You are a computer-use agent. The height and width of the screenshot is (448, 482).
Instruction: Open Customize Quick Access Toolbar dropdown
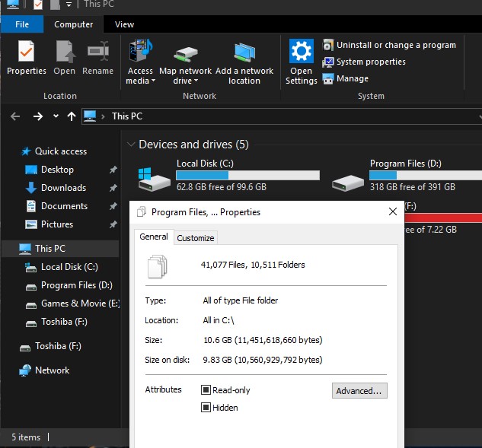tap(69, 5)
